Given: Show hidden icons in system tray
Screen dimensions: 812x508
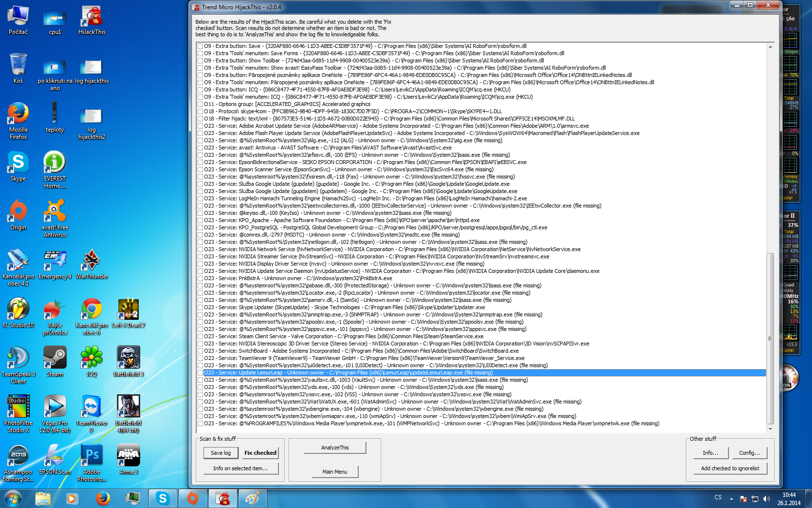Looking at the screenshot, I should coord(731,498).
